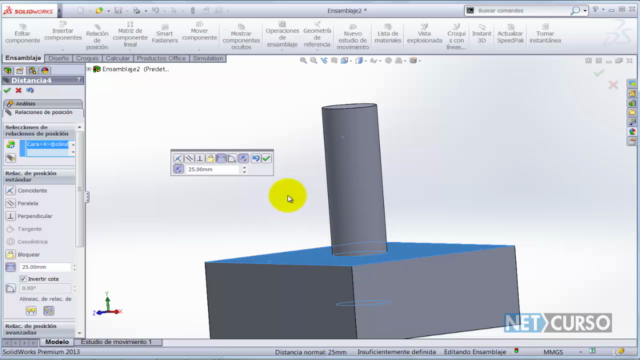Click 25.00mm field in popup mate toolbar
The width and height of the screenshot is (640, 360).
point(213,169)
